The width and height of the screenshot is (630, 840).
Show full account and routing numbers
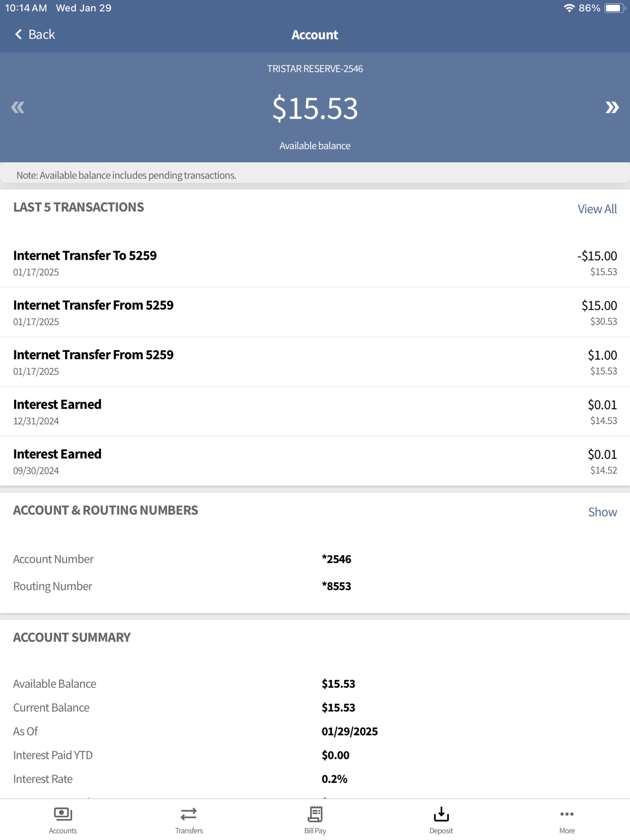click(x=602, y=512)
